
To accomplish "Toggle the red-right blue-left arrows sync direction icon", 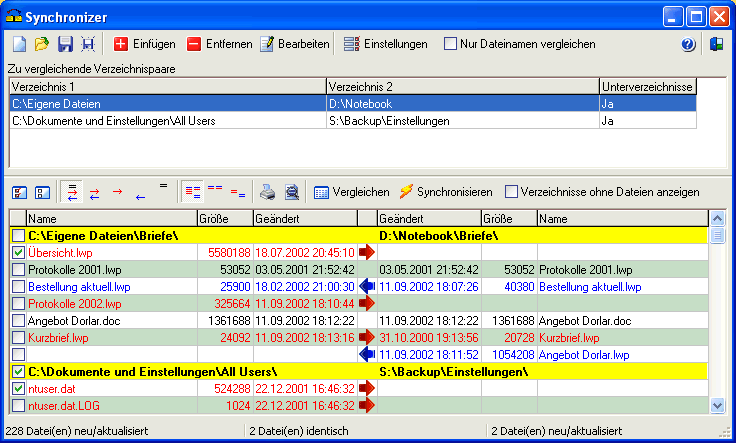I will 72,192.
